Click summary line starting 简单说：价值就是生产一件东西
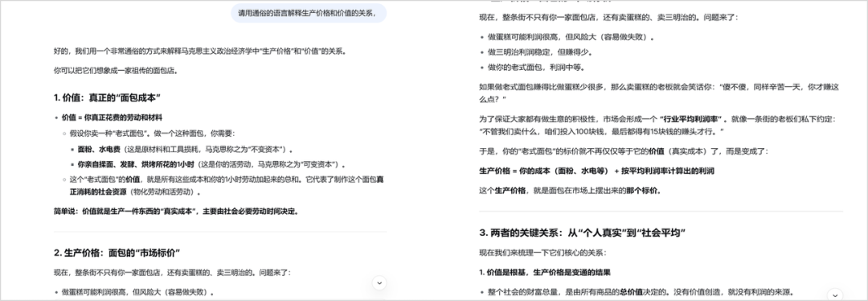868x301 pixels. pos(176,211)
